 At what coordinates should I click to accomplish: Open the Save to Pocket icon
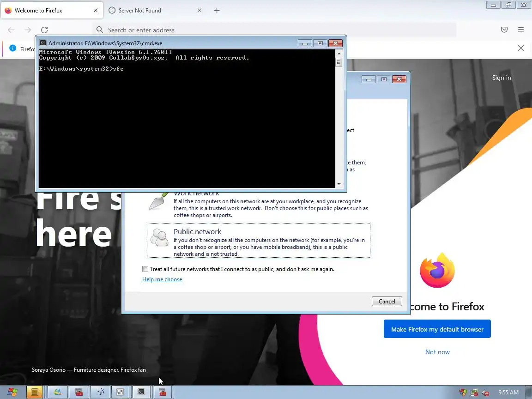click(x=504, y=30)
